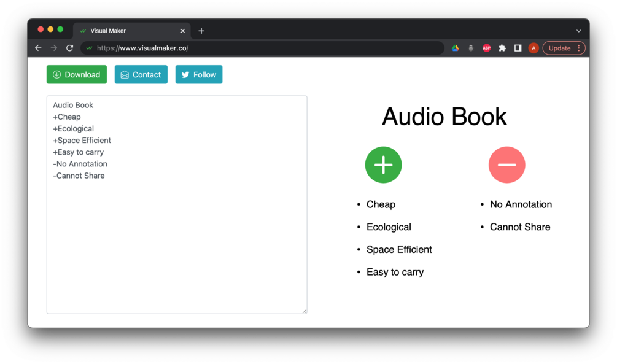
Task: Click the back navigation arrow
Action: pos(38,48)
